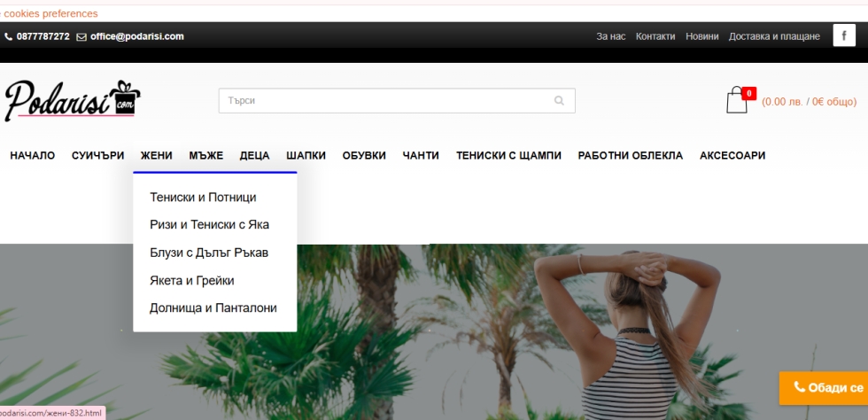Click the search magnifier icon
Viewport: 868px width, 420px height.
click(x=559, y=101)
